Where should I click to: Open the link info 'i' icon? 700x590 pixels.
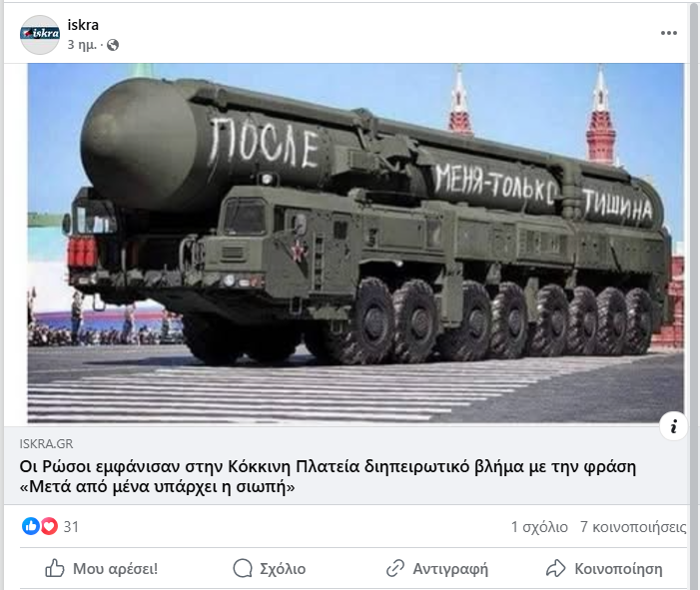(x=673, y=426)
